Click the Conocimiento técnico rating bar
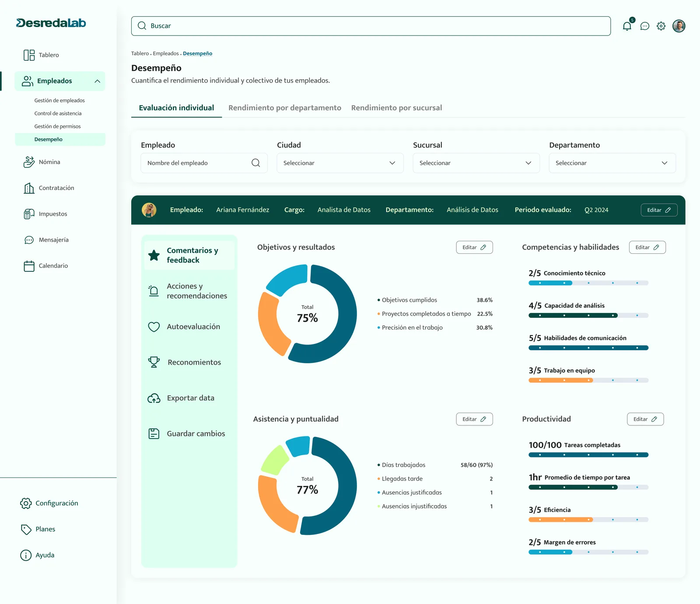The image size is (700, 604). click(588, 283)
